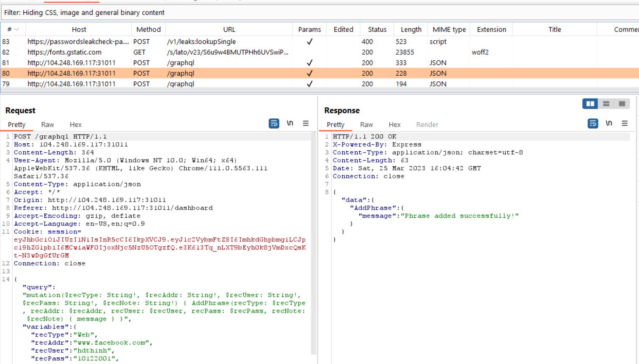This screenshot has height=364, width=639.
Task: Select the Pretty tab in Response panel
Action: point(336,124)
